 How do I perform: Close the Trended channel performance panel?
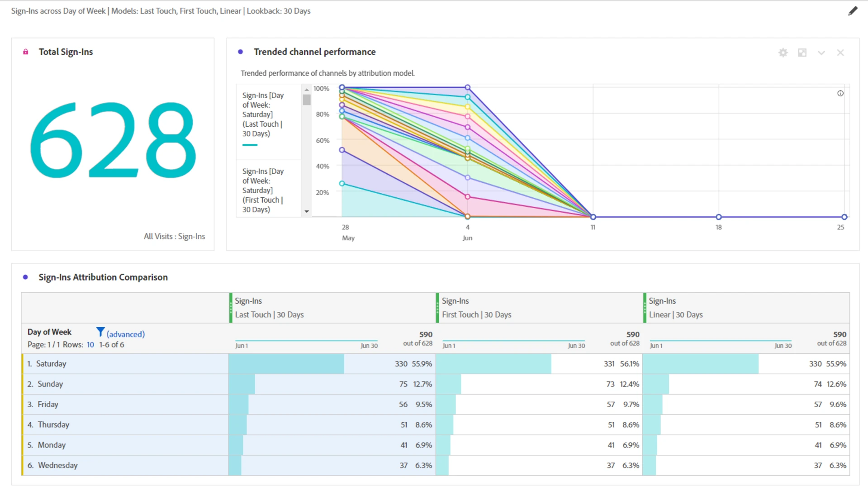tap(840, 53)
